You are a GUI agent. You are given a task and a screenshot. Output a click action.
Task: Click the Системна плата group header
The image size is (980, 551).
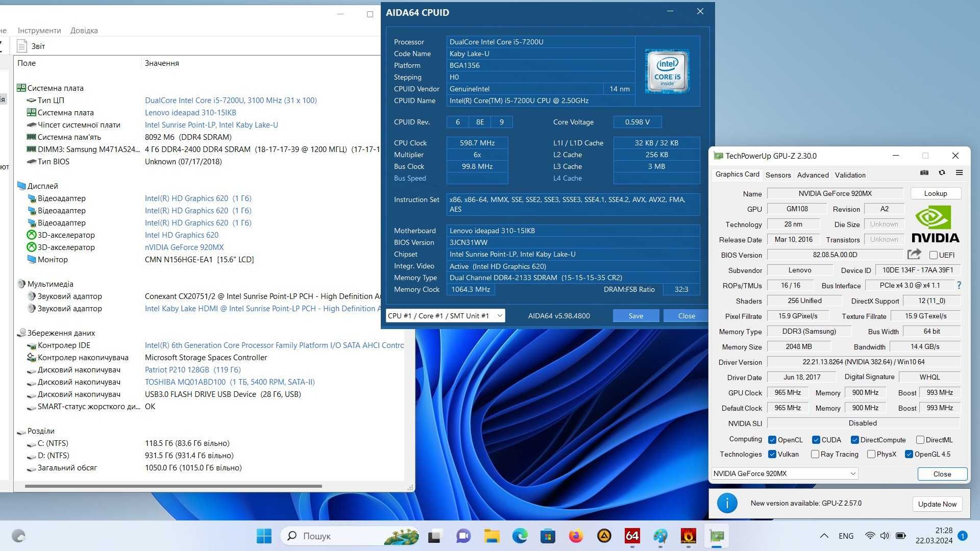[55, 88]
